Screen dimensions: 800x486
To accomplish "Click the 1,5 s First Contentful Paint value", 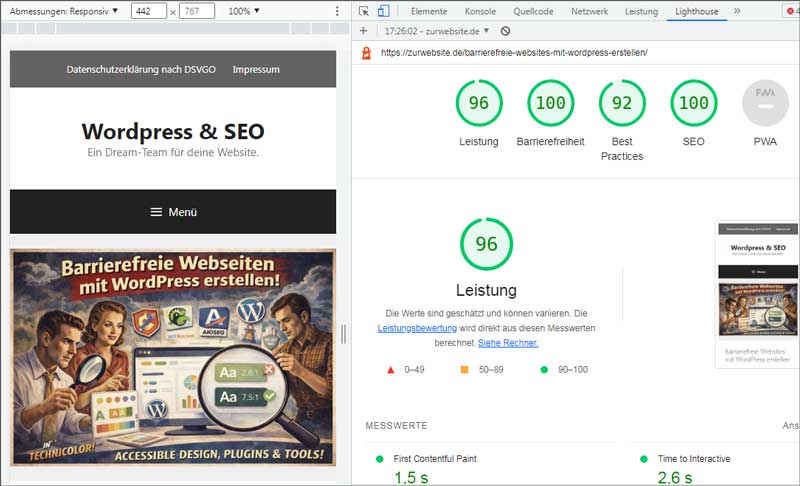I will click(411, 478).
